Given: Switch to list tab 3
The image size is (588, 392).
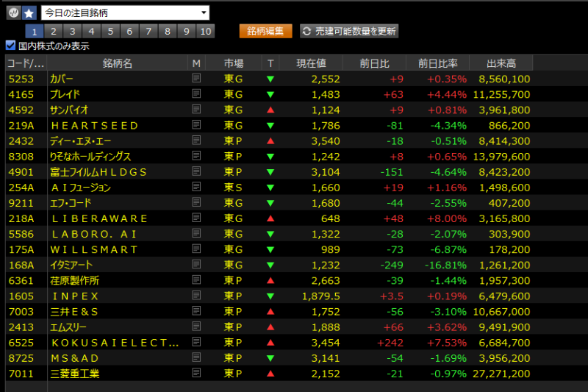Looking at the screenshot, I should [x=73, y=31].
